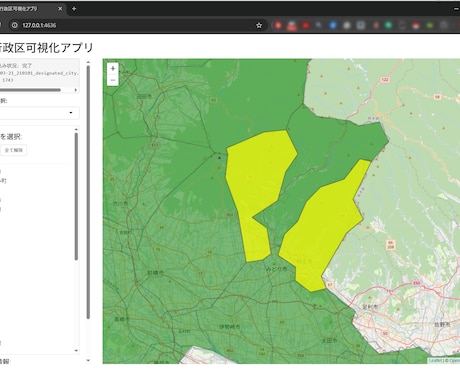Click the up arrow of the sidebar scrollbar
Image resolution: width=460 pixels, height=380 pixels.
pyautogui.click(x=88, y=62)
